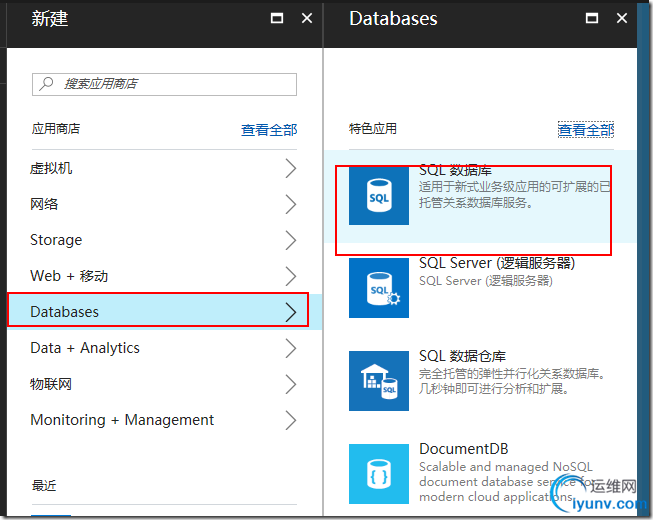The image size is (653, 520).
Task: Expand the 虚拟机 category chevron
Action: pos(291,169)
